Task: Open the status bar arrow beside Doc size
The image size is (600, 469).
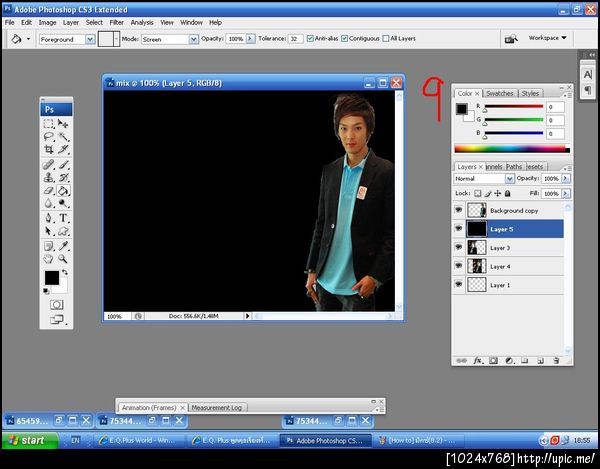Action: point(247,316)
